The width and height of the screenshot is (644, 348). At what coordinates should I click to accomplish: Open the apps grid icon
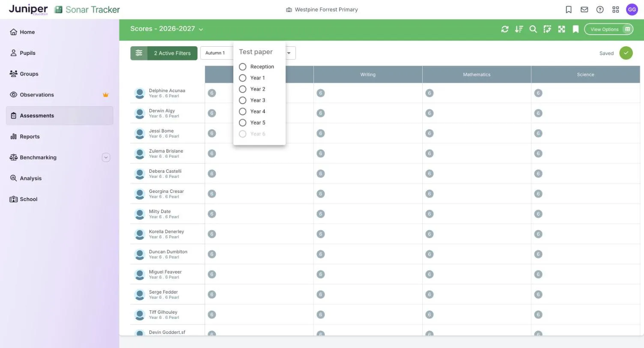click(616, 9)
